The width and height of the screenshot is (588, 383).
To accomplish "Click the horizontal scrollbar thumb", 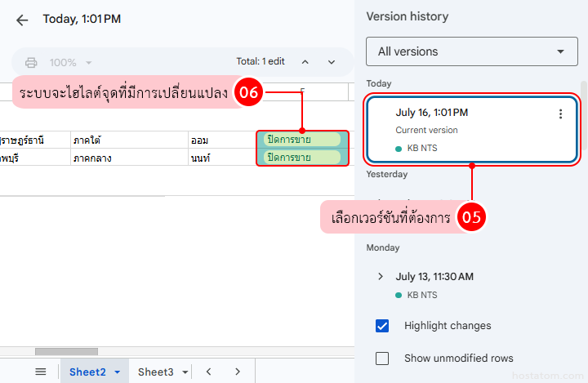I will tap(66, 351).
